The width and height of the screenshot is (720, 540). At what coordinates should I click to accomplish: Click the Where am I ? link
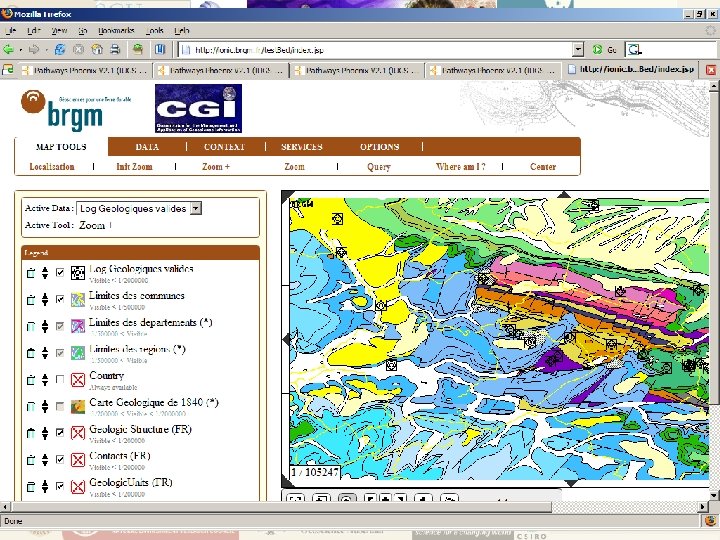pyautogui.click(x=461, y=167)
